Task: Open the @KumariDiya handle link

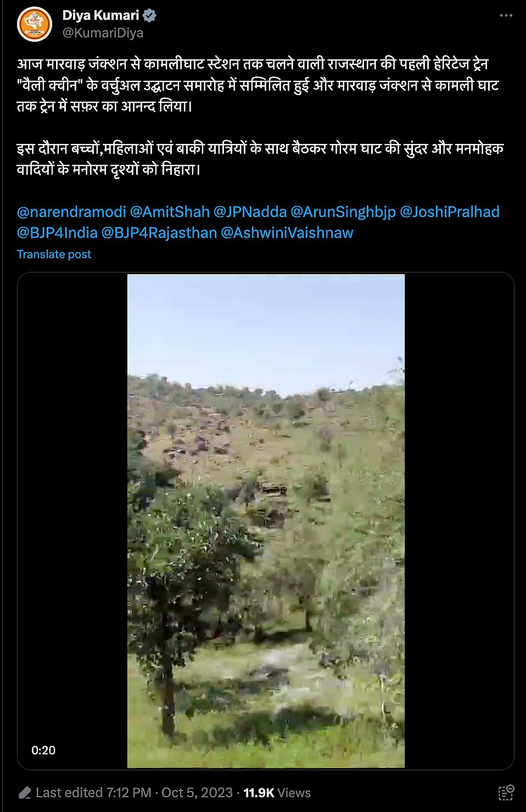Action: coord(103,33)
